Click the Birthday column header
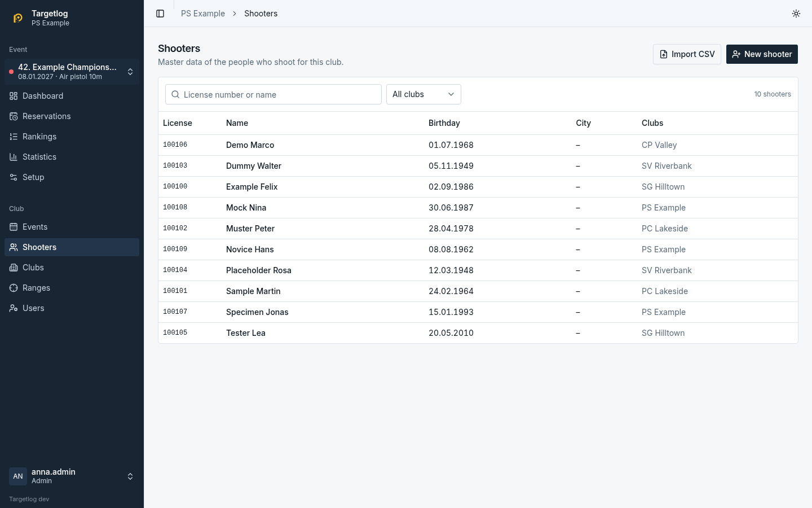This screenshot has width=812, height=508. (444, 123)
